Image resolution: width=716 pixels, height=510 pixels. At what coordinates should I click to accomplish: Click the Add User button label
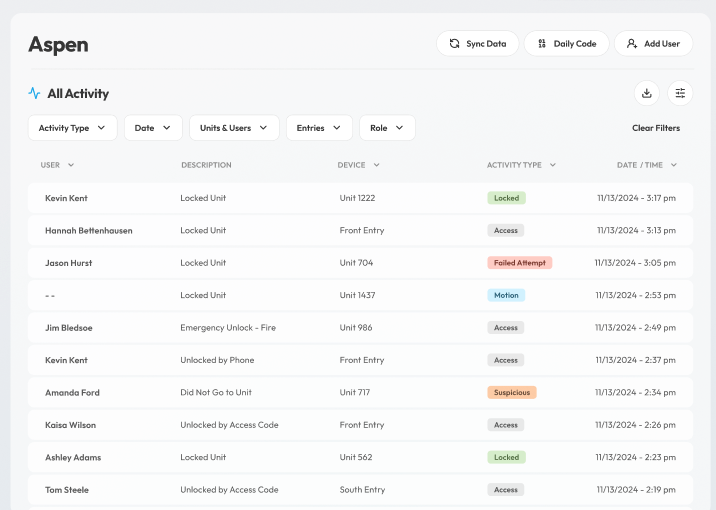[x=662, y=44]
